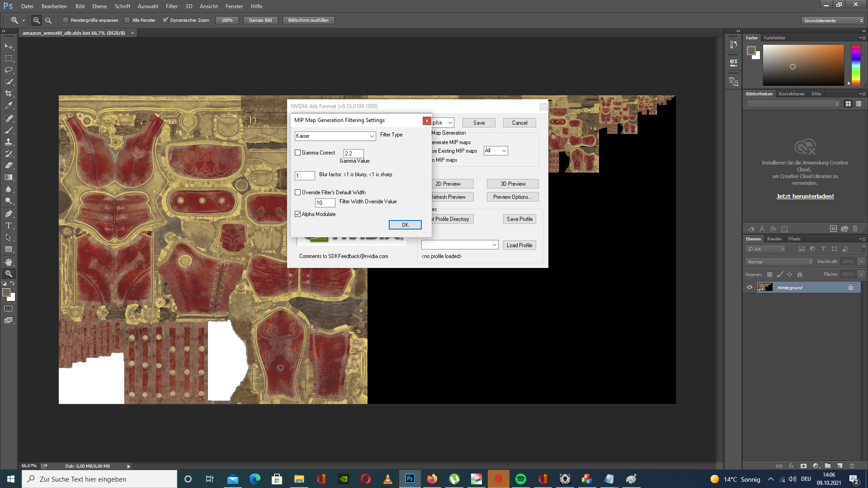Screen dimensions: 868x488
Task: Select the Hand tool
Action: 9,261
